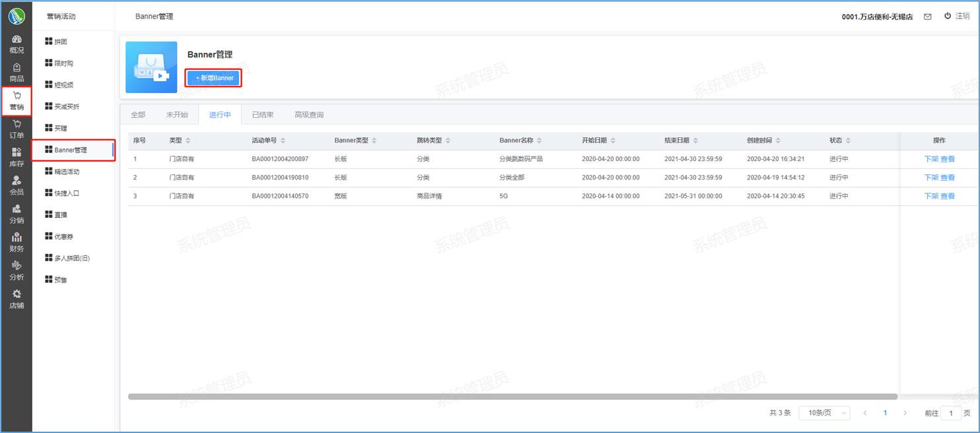Click 下架 for the 5G banner row
Screen dimensions: 980x433
(931, 196)
